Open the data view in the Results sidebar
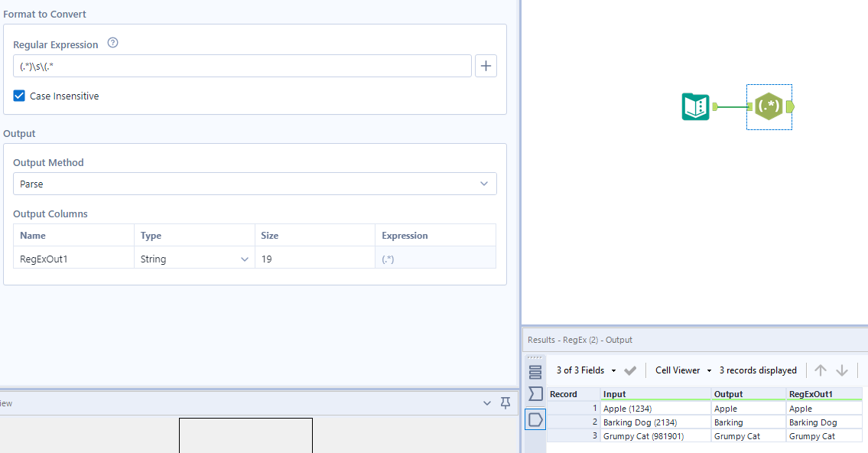Viewport: 868px width, 453px height. [535, 419]
